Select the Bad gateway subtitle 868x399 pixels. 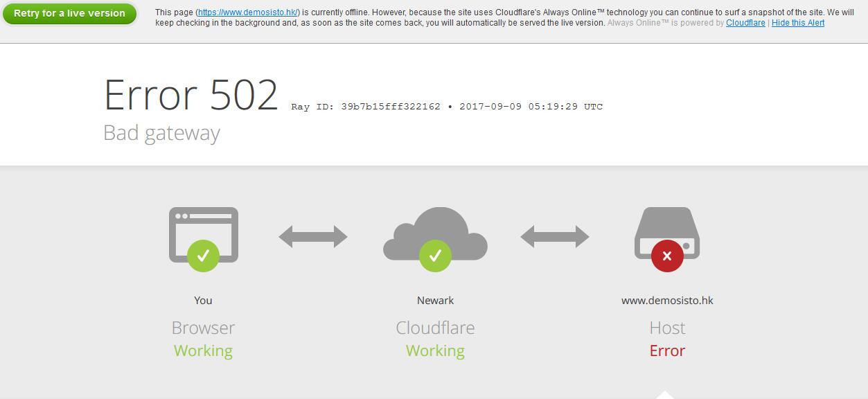(x=161, y=133)
